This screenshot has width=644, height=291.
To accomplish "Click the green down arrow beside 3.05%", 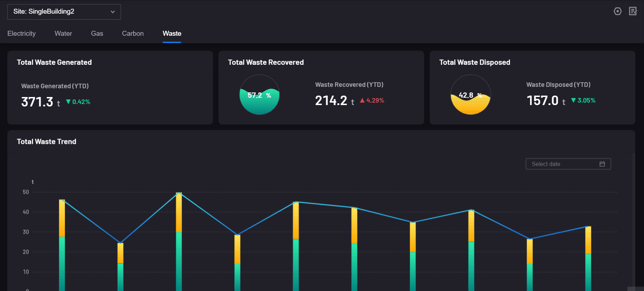I will [x=573, y=101].
